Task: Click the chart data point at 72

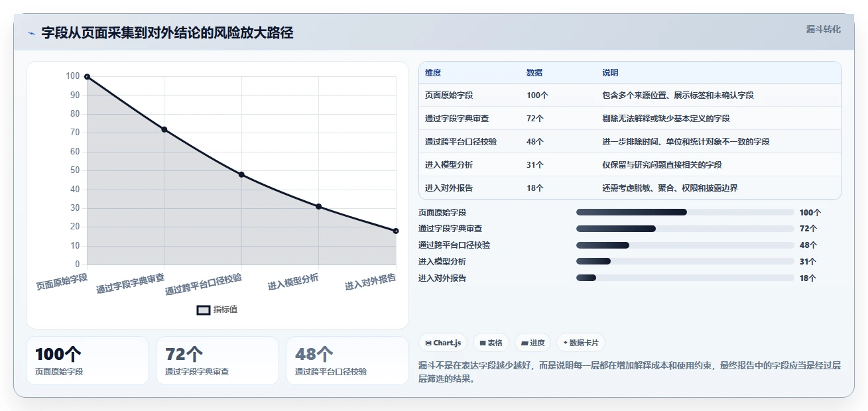Action: (x=164, y=129)
